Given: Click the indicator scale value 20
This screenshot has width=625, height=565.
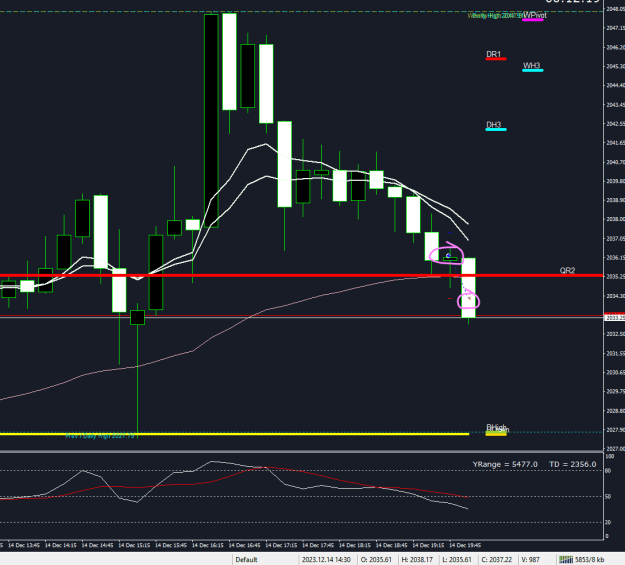Looking at the screenshot, I should (x=608, y=522).
